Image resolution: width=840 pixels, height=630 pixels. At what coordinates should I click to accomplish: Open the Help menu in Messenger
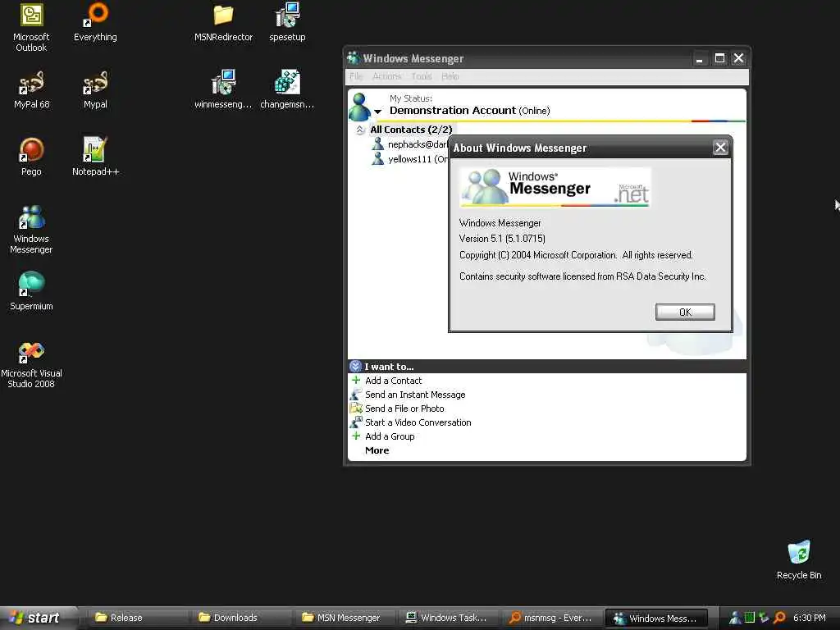coord(450,76)
